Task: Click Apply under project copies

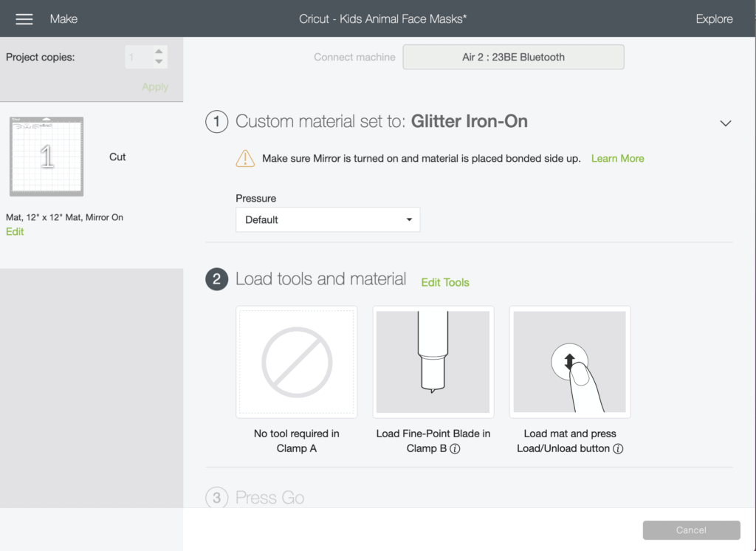Action: coord(155,87)
